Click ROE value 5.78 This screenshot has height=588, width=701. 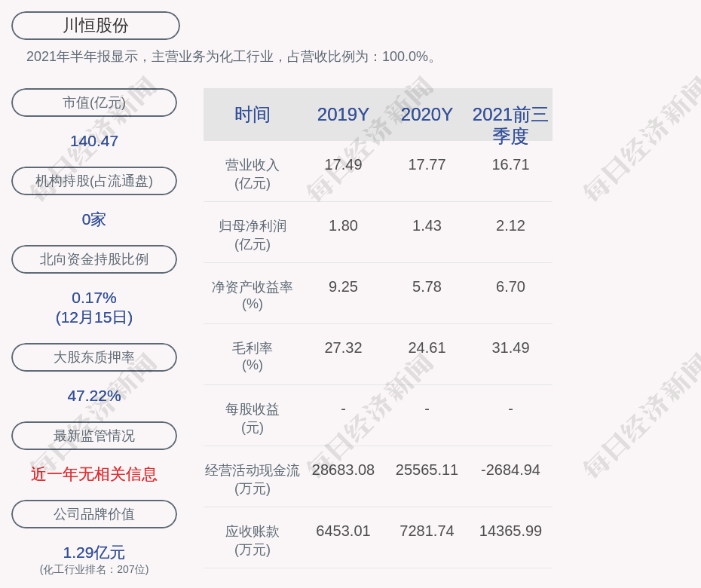pos(427,286)
